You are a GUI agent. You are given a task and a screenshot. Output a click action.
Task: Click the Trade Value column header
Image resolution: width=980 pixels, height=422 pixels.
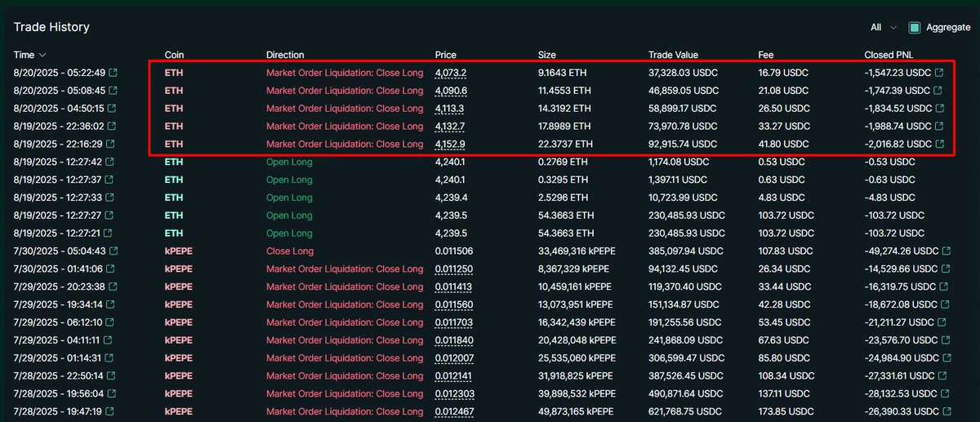(673, 55)
